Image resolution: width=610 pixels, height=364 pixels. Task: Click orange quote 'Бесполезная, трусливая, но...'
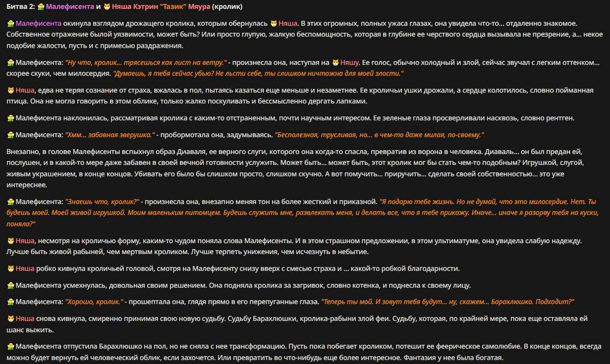coord(379,135)
